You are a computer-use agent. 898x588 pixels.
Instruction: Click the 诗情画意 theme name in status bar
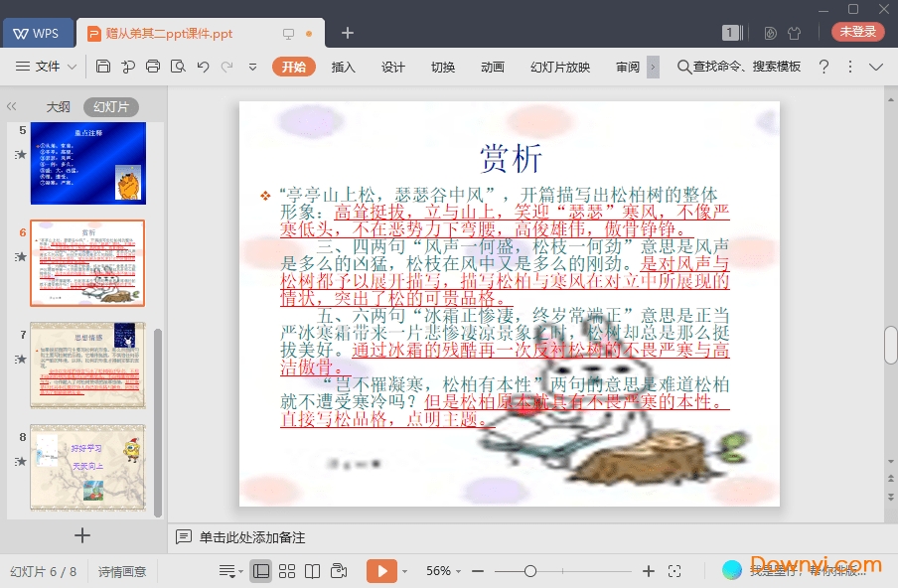point(122,571)
